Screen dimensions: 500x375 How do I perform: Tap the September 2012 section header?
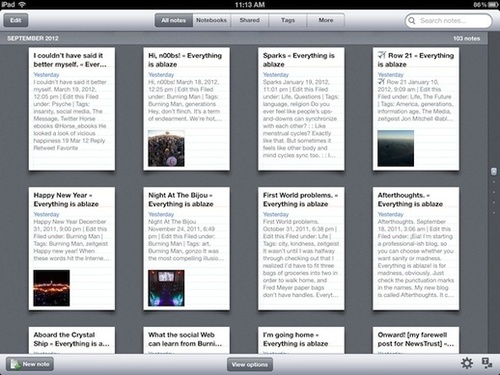coord(33,38)
